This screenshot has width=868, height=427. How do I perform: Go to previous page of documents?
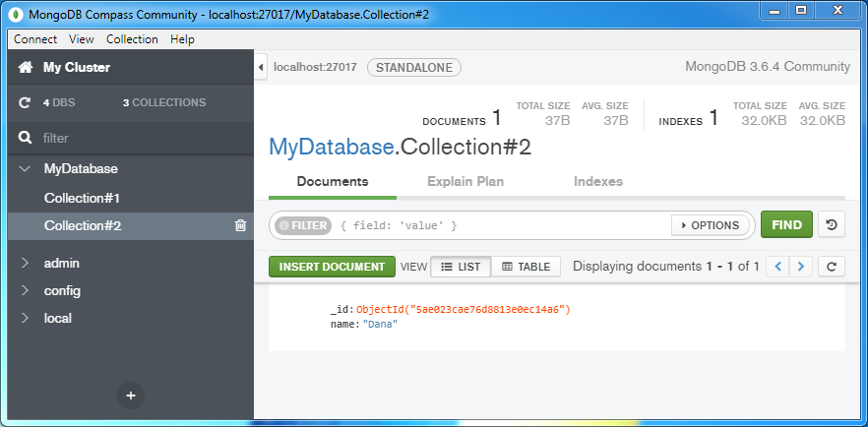tap(777, 267)
